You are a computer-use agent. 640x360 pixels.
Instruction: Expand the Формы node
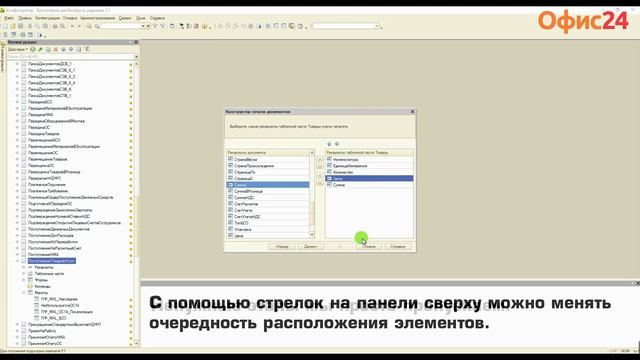(x=24, y=280)
